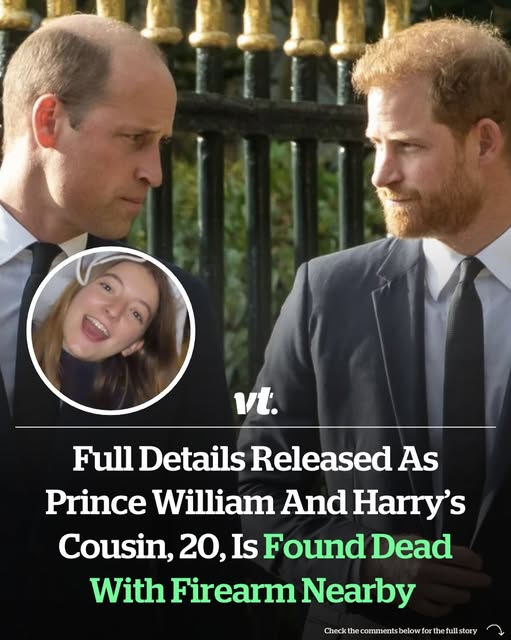Click the 'Full Details Released As' headline line
This screenshot has width=511, height=640.
point(256,459)
